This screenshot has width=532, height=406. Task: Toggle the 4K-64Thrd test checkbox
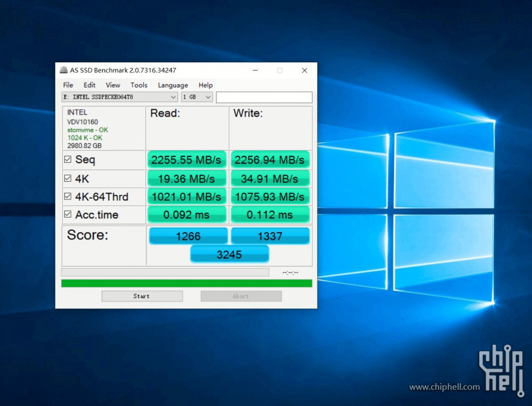pos(67,196)
